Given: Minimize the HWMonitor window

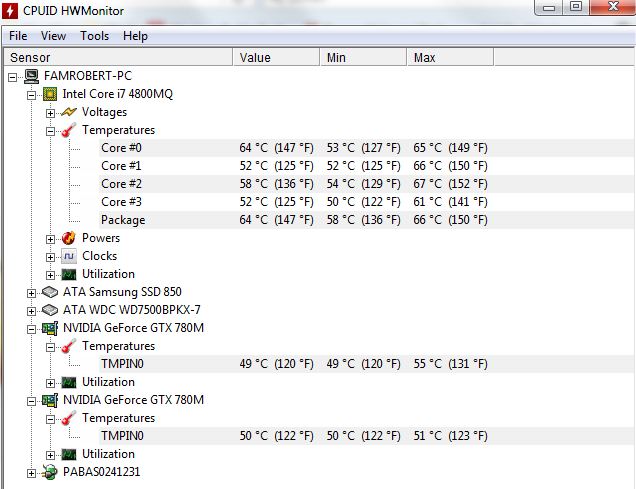Looking at the screenshot, I should pyautogui.click(x=549, y=7).
